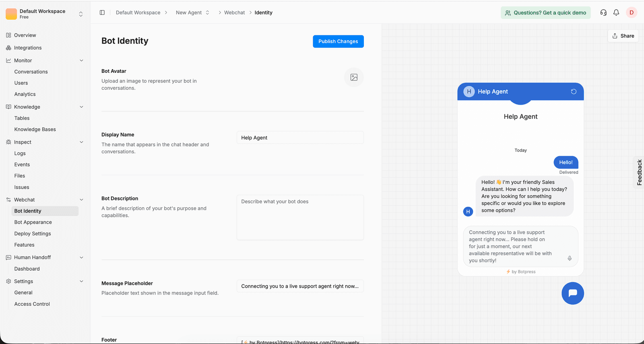Select Bot Identity in the sidebar

(x=45, y=211)
